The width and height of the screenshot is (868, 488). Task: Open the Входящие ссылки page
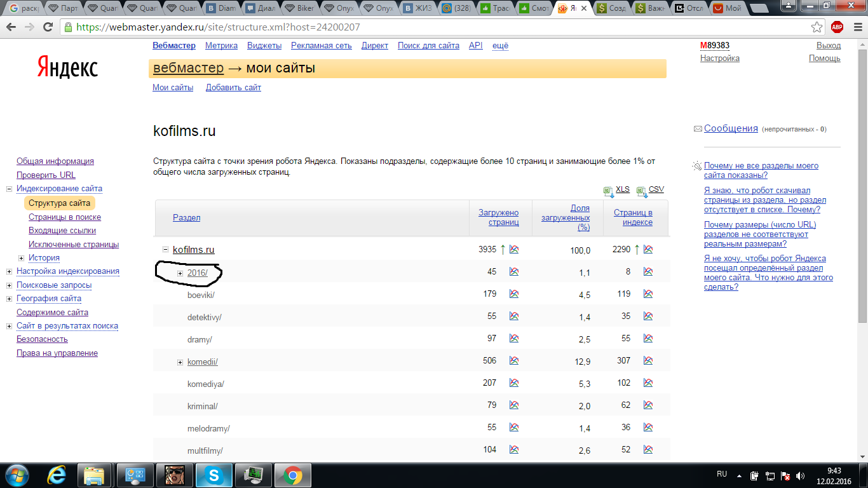pos(62,231)
